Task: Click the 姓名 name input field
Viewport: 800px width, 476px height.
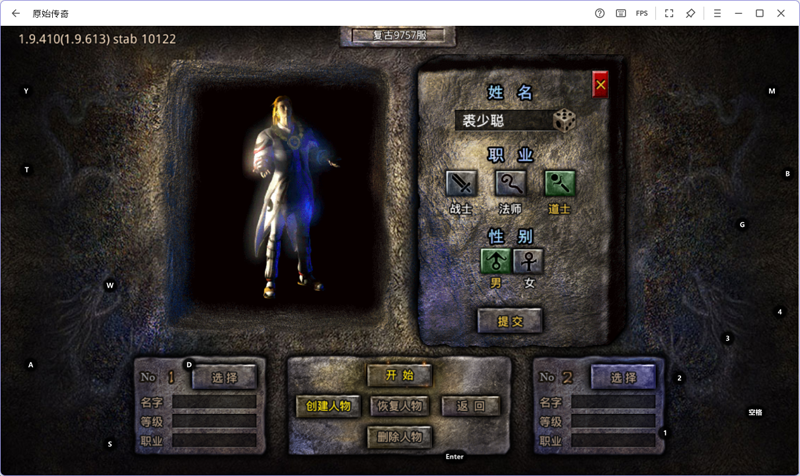Action: point(504,121)
